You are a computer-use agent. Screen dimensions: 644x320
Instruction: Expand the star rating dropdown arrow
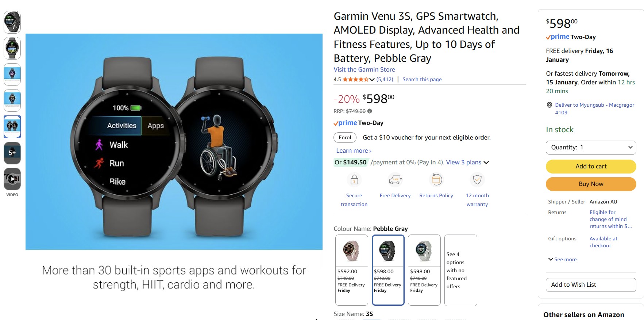[x=372, y=79]
